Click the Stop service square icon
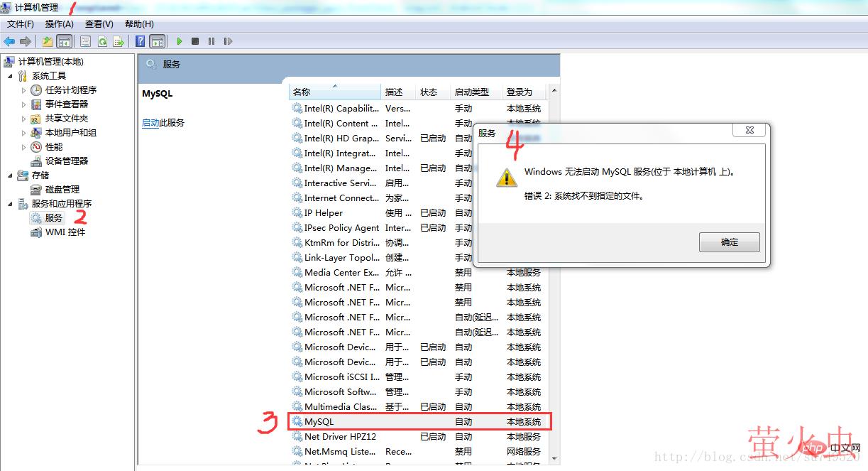868x471 pixels. coord(195,41)
